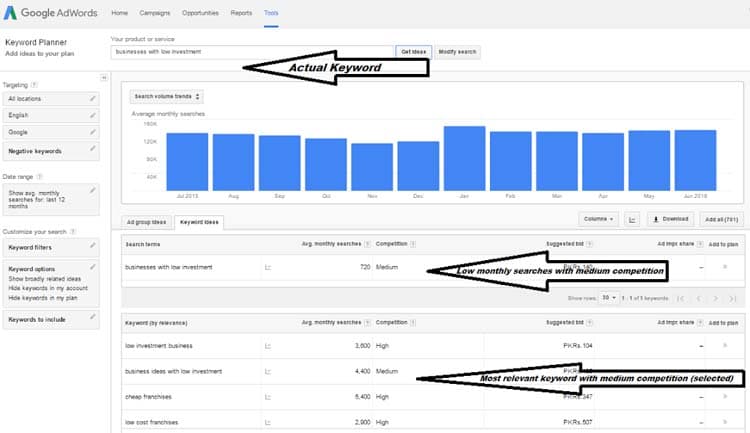Click 'PKRs. 104' suggested bid value
The image size is (750, 433).
click(578, 345)
